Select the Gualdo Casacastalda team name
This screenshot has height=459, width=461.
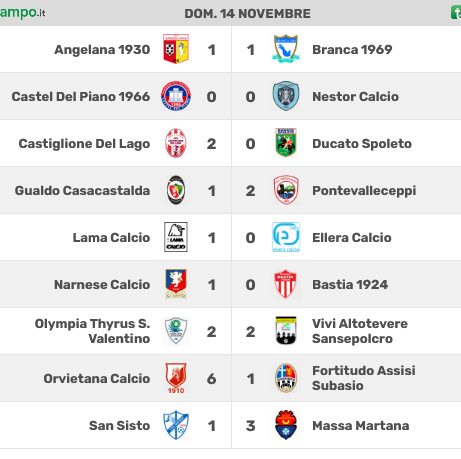coord(82,191)
